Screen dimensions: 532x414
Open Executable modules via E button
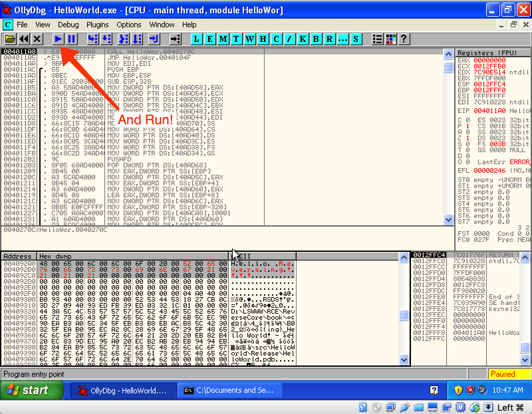(x=210, y=39)
